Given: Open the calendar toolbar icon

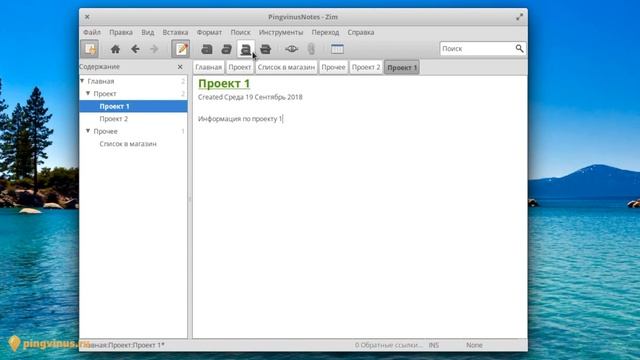Looking at the screenshot, I should click(337, 49).
